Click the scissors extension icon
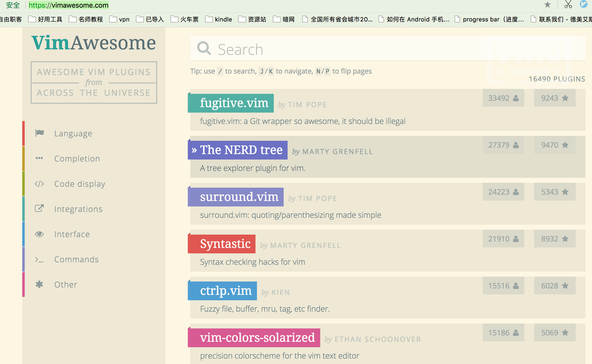The width and height of the screenshot is (592, 364). [568, 4]
